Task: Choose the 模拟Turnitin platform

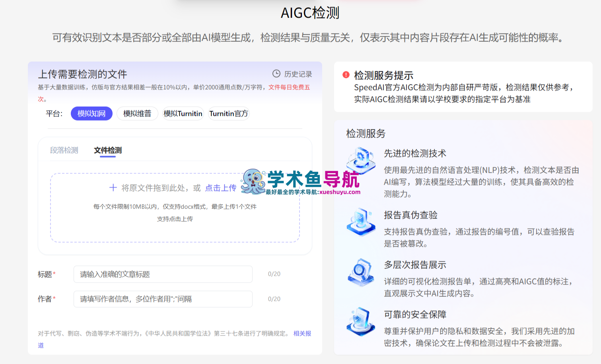Action: pos(183,113)
